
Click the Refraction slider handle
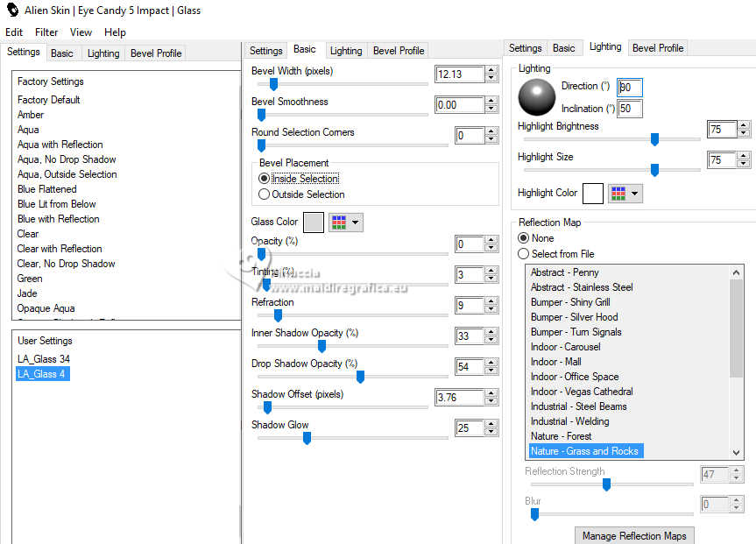278,315
